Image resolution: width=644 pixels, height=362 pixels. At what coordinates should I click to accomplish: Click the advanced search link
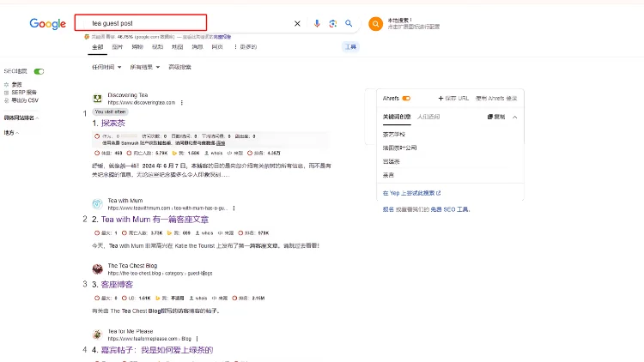[x=180, y=67]
